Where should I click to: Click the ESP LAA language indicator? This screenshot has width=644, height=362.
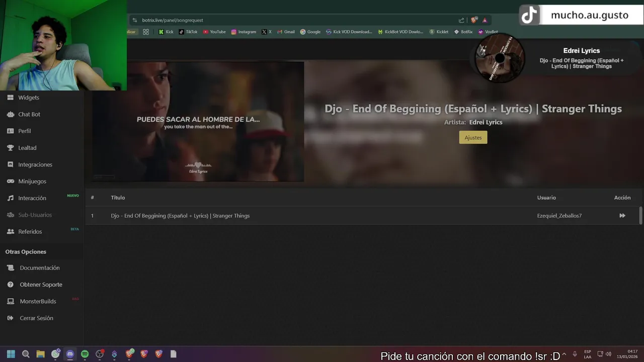coord(588,354)
